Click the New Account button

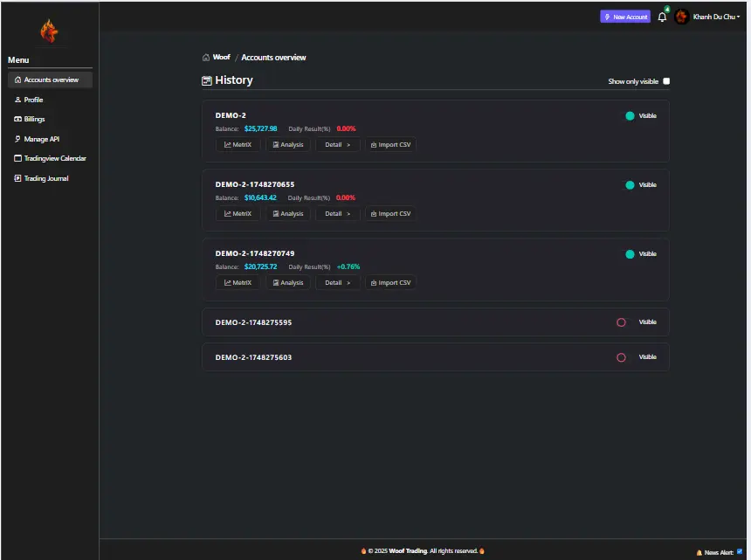tap(625, 17)
